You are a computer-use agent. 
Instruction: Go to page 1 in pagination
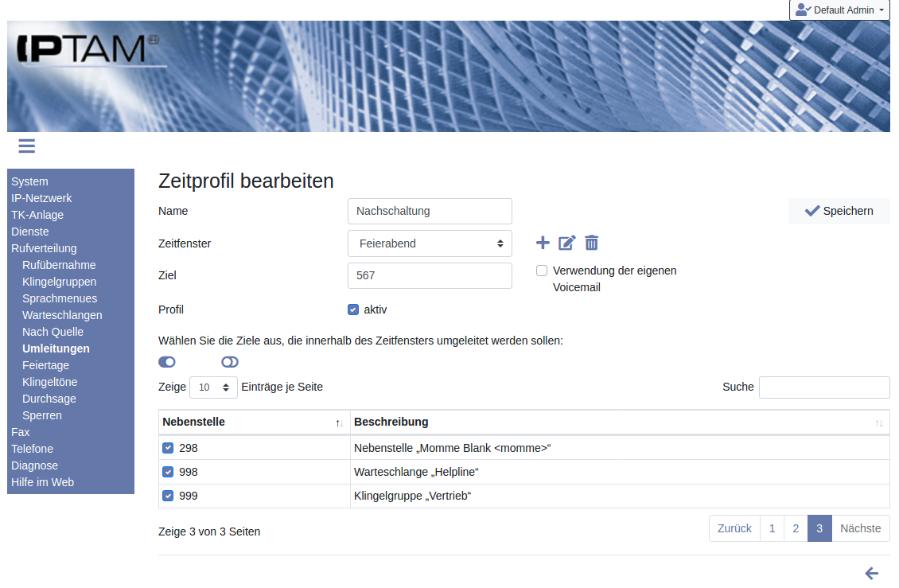772,528
